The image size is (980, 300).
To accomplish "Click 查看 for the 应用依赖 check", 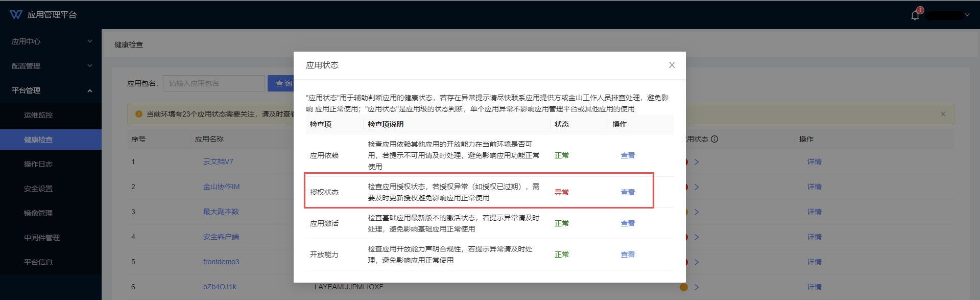I will coord(627,155).
